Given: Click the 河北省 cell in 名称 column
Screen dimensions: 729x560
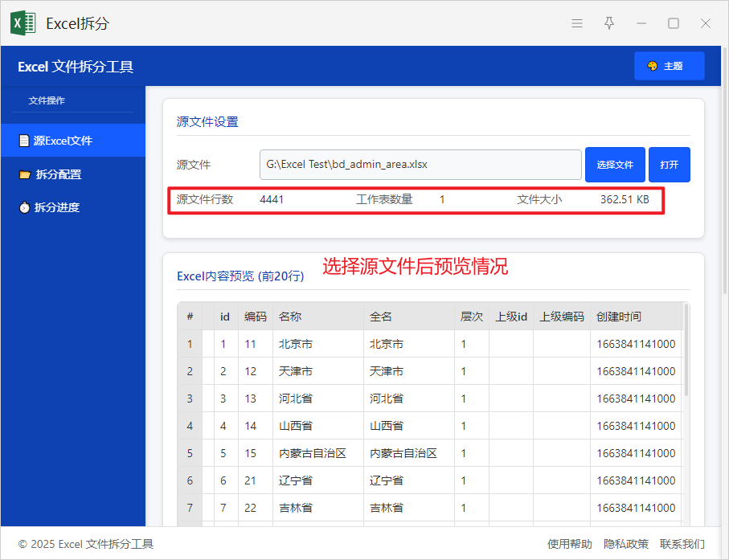Looking at the screenshot, I should 318,399.
